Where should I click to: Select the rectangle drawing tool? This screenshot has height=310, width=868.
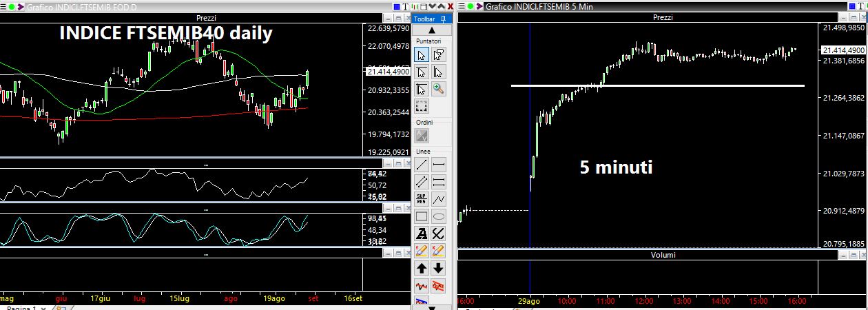(x=422, y=216)
